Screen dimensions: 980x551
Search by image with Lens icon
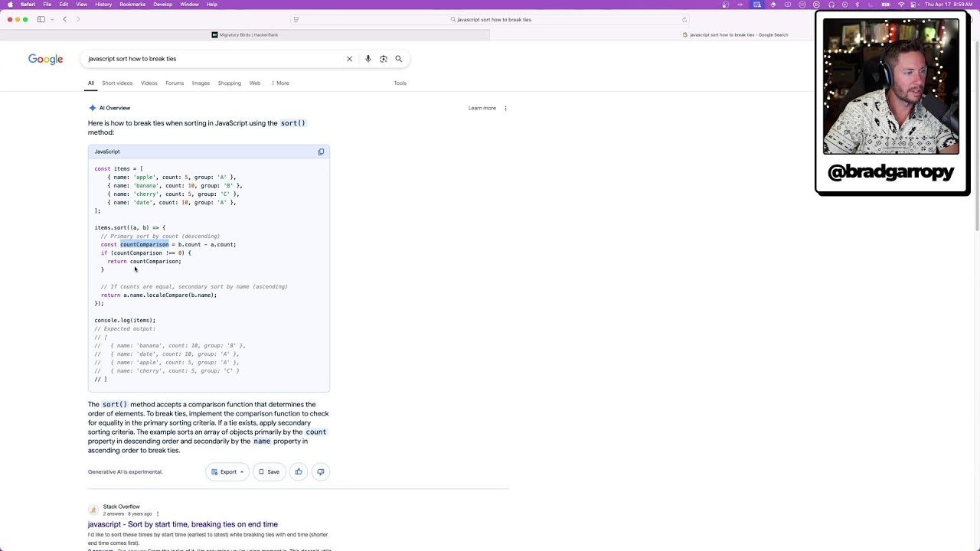pyautogui.click(x=384, y=59)
